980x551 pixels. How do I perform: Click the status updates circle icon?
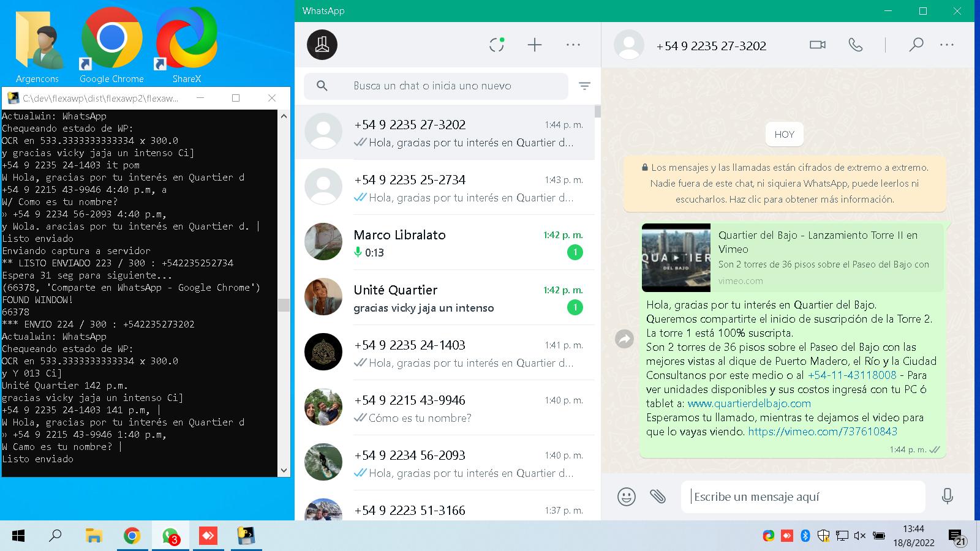click(497, 45)
